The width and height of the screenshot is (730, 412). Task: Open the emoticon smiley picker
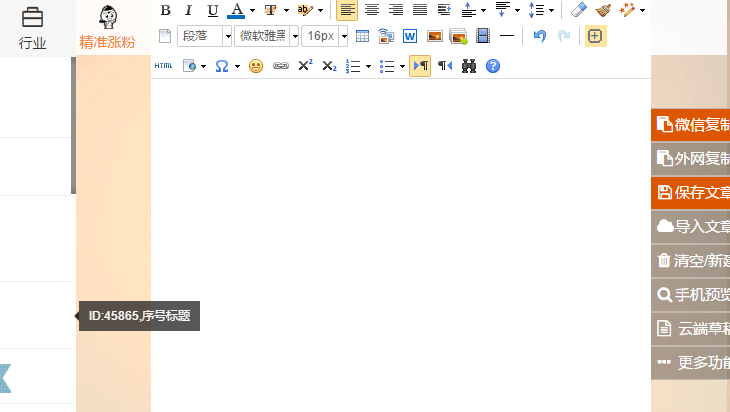[256, 66]
